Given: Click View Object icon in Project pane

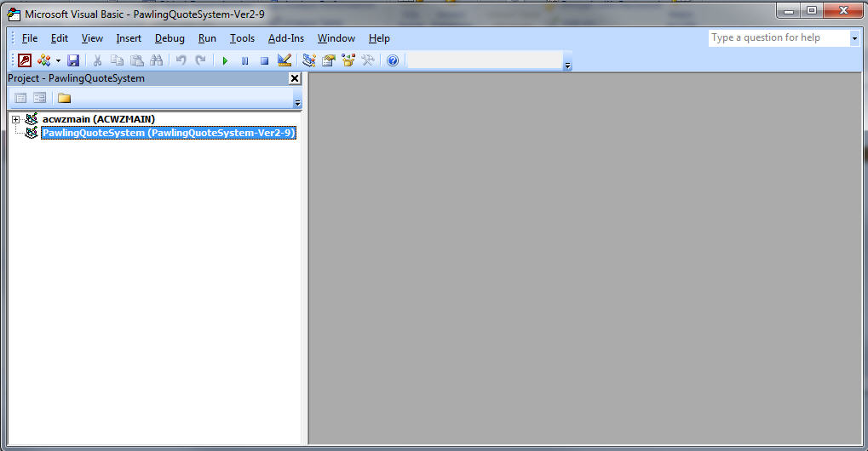Looking at the screenshot, I should tap(39, 98).
